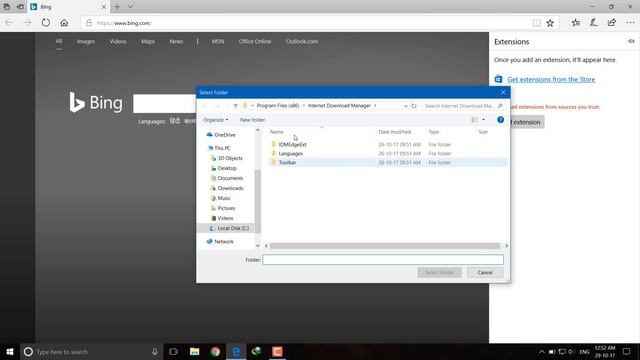Viewport: 640px width, 360px height.
Task: Open the Edge favorites hub icon
Action: pyautogui.click(x=576, y=23)
